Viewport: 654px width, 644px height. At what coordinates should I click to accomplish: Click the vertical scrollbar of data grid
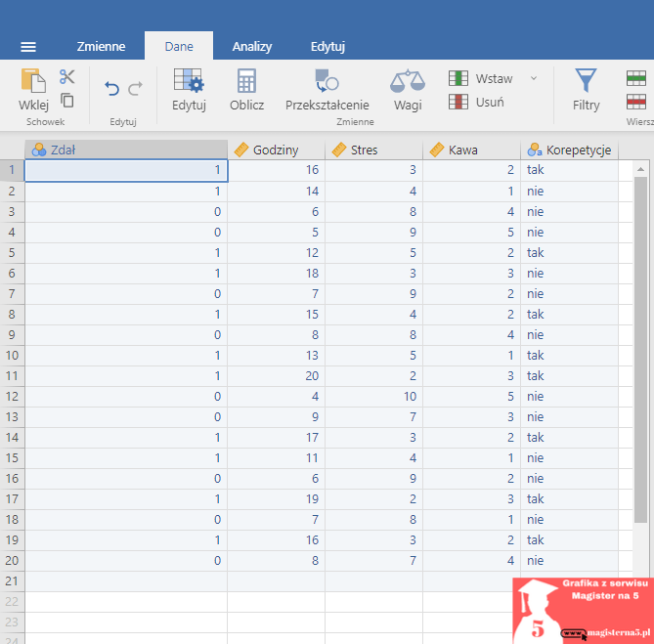pos(640,352)
